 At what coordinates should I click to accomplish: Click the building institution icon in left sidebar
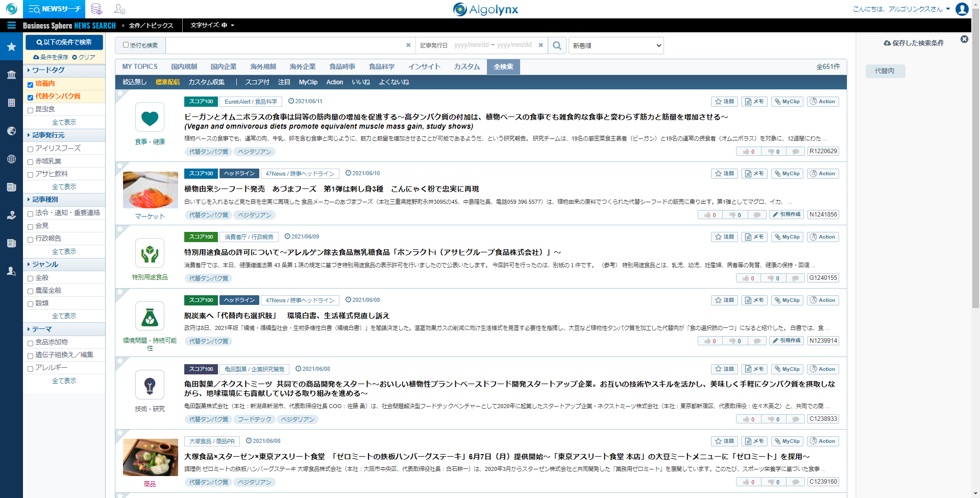(11, 75)
